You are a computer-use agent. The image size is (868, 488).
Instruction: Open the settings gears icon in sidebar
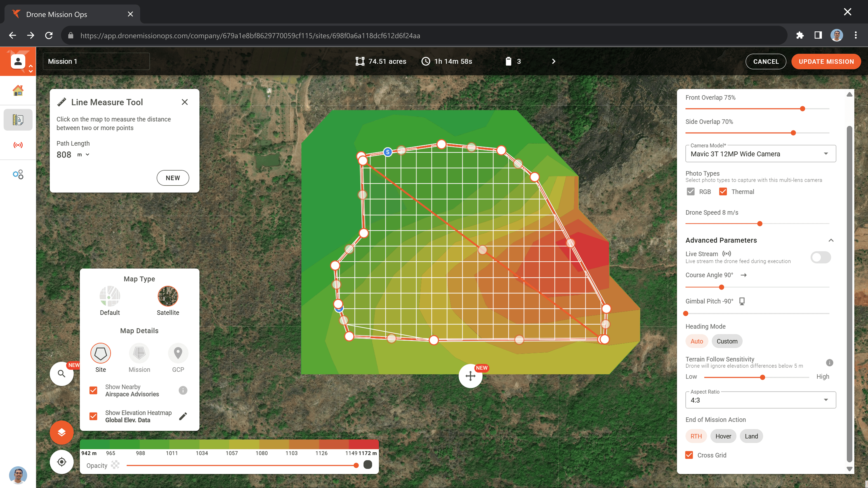(18, 174)
